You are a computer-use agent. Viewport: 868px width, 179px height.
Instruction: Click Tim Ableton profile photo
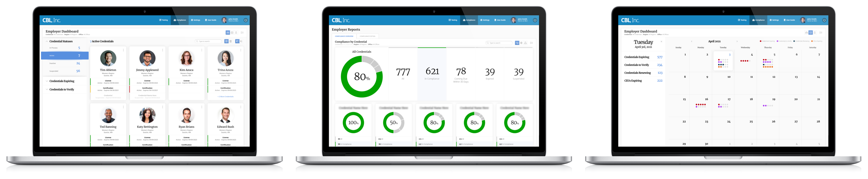pyautogui.click(x=108, y=58)
